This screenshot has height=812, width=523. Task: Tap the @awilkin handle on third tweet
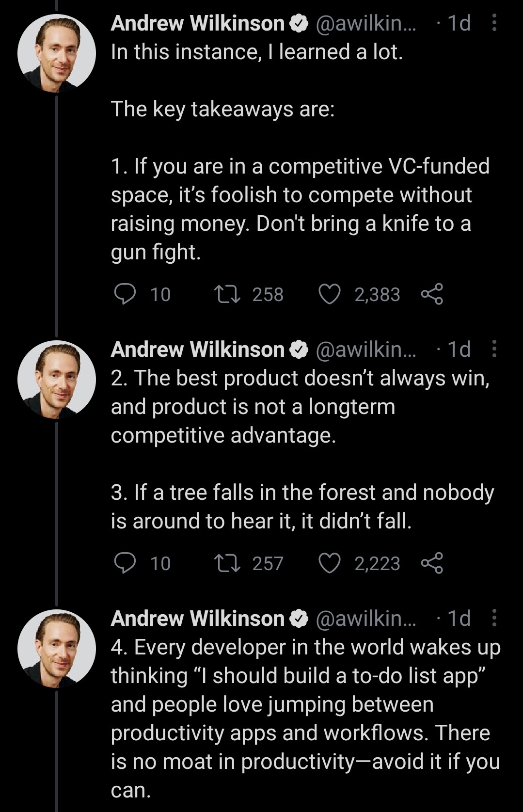point(366,619)
